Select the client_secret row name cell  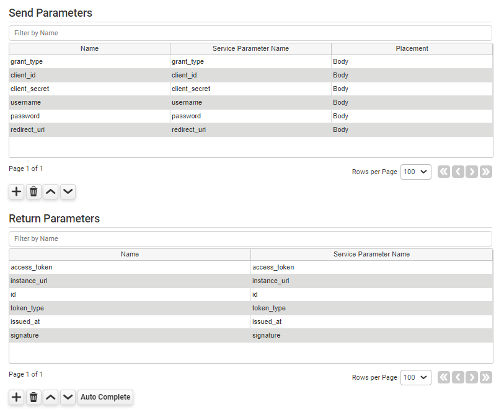tap(89, 89)
